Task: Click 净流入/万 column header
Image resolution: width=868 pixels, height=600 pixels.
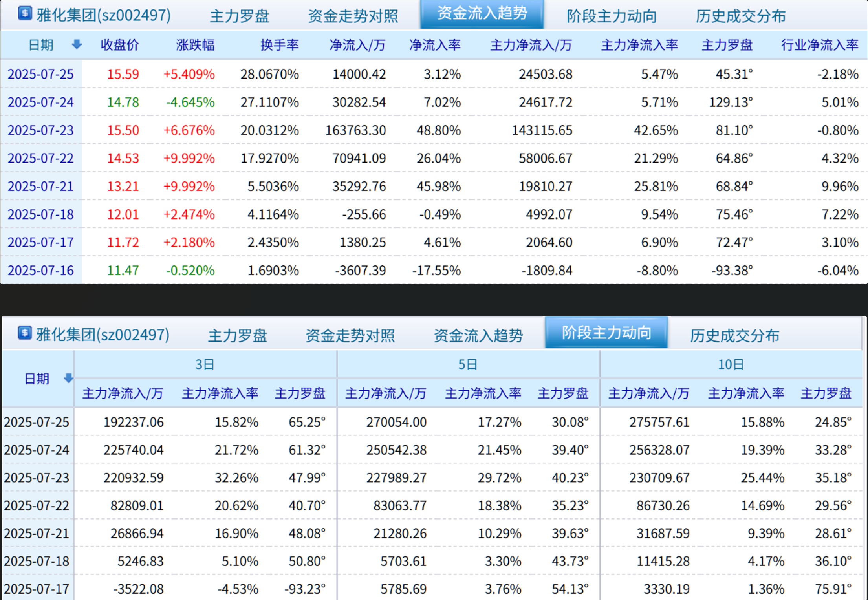Action: click(357, 45)
